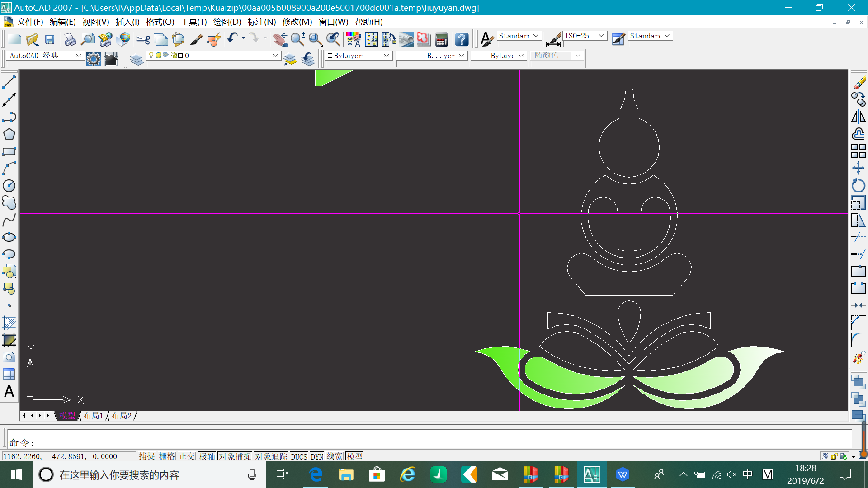Viewport: 868px width, 488px height.
Task: Click the DYN status button
Action: (x=316, y=456)
